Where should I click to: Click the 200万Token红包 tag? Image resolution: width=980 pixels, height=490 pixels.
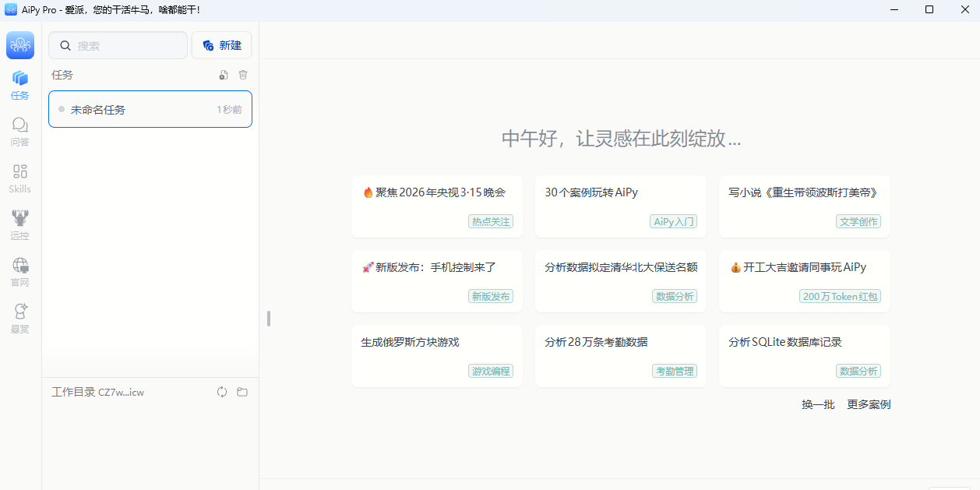(x=840, y=296)
